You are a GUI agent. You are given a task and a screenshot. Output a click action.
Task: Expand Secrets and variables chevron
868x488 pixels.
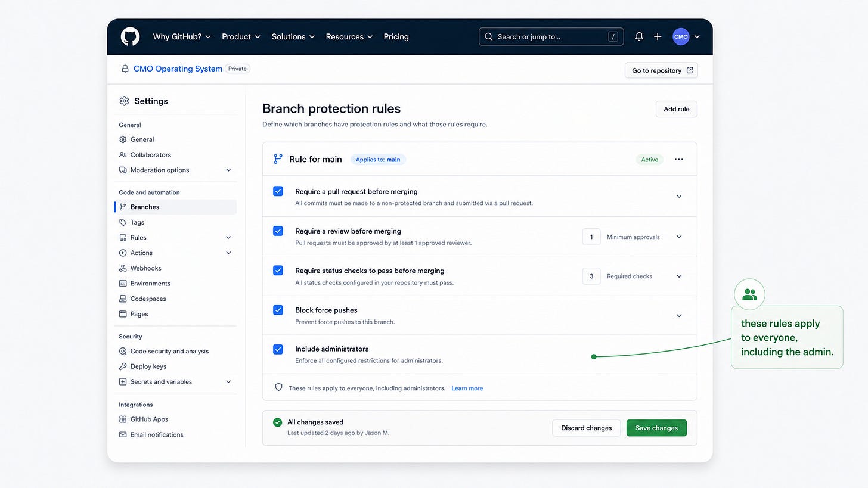[x=228, y=382]
